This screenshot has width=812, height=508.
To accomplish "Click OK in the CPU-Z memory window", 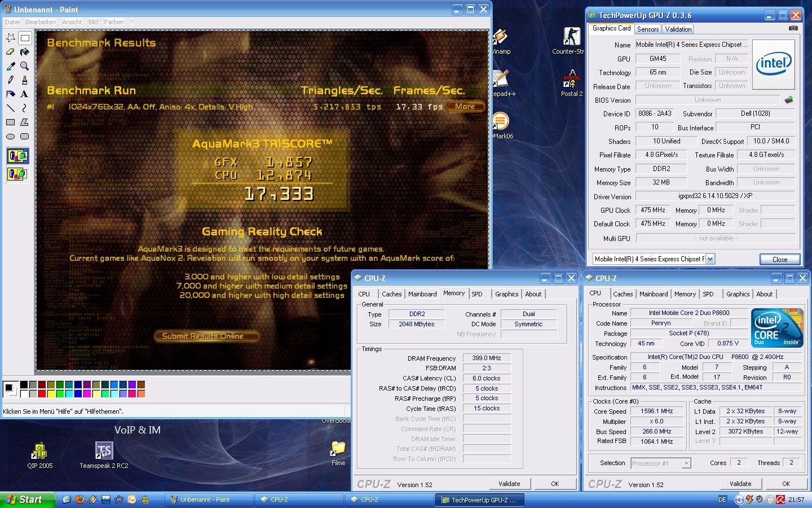I will point(555,484).
